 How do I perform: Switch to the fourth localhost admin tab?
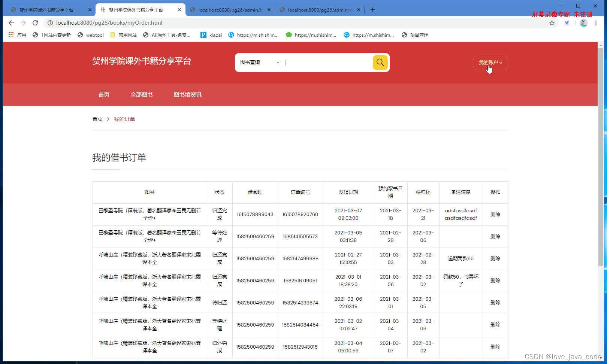(x=320, y=10)
